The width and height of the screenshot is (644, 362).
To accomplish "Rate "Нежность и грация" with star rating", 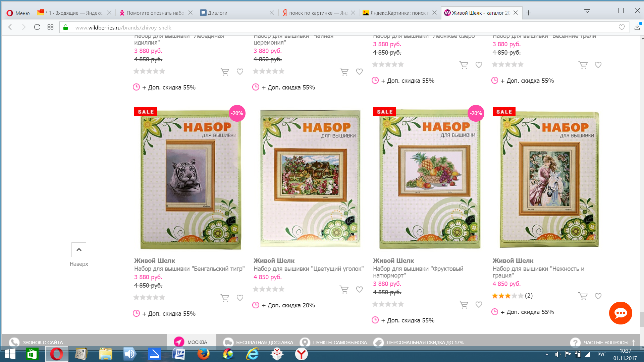I will (507, 296).
